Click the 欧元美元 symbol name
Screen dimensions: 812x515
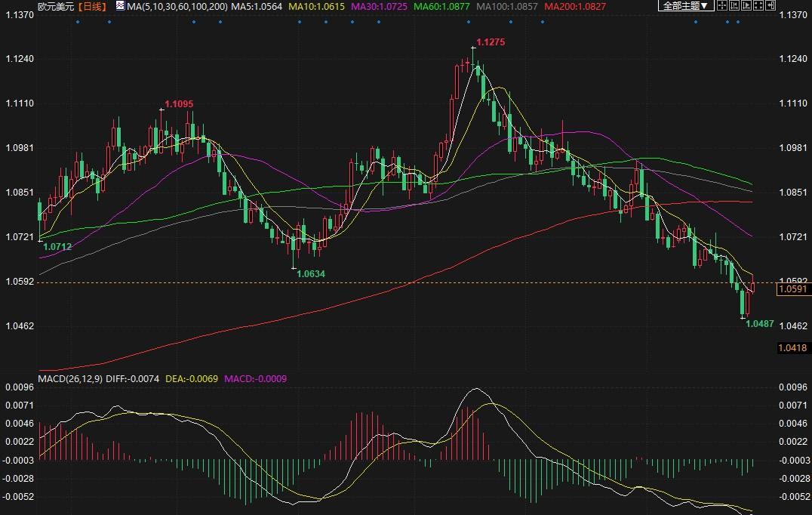tap(57, 6)
